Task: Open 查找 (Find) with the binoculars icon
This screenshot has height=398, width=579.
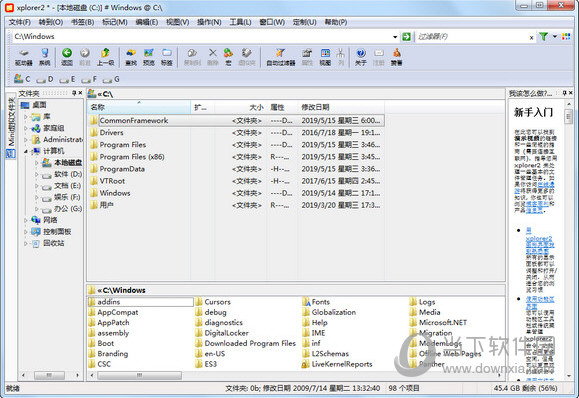Action: coord(131,57)
